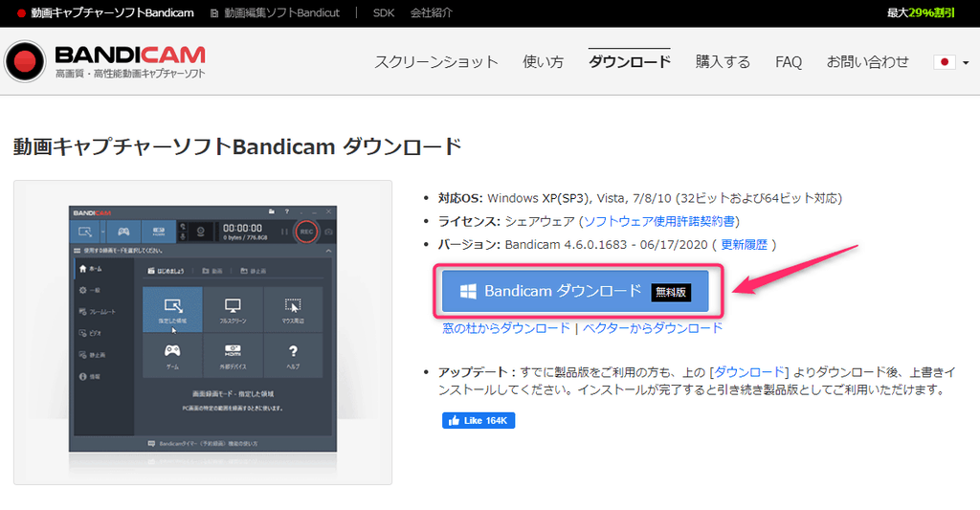Choose the マウス周辺 tile in preview

293,309
